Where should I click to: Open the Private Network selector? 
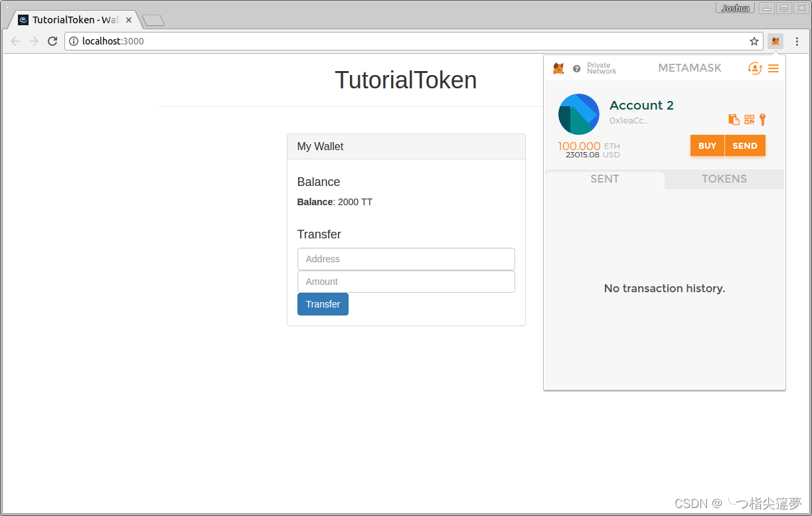602,68
